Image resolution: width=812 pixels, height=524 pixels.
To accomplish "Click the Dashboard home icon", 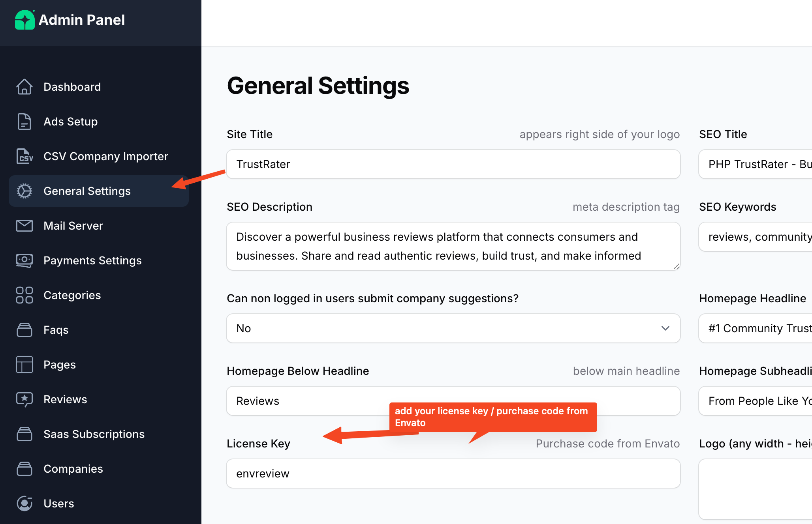I will [x=24, y=87].
